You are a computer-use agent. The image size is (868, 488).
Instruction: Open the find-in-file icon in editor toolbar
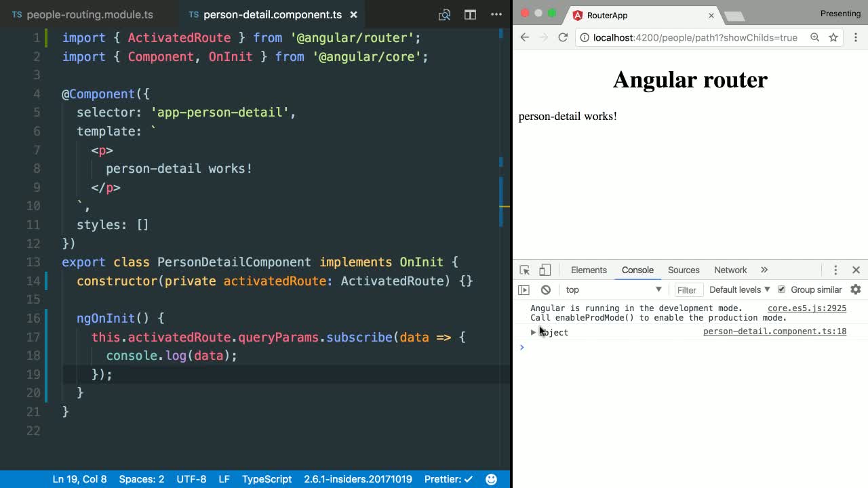coord(444,14)
